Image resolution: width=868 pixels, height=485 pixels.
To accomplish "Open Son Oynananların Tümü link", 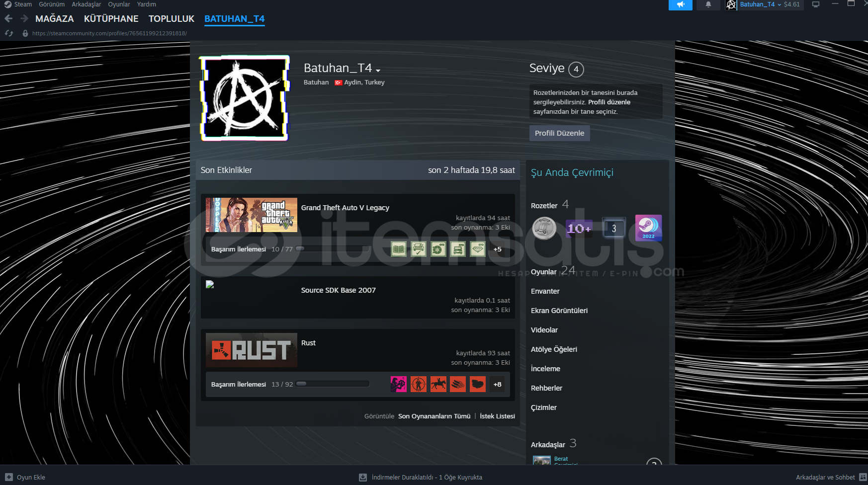I will (x=434, y=416).
